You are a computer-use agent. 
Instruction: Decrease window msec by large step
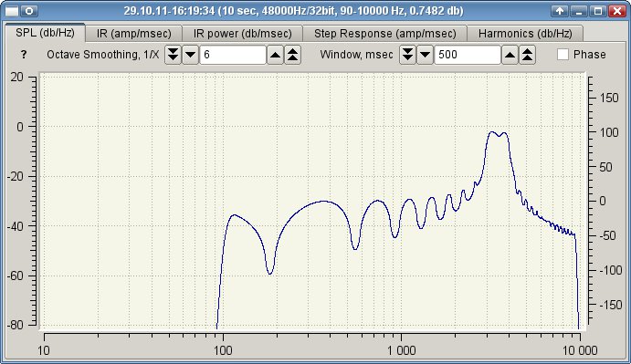click(x=407, y=55)
